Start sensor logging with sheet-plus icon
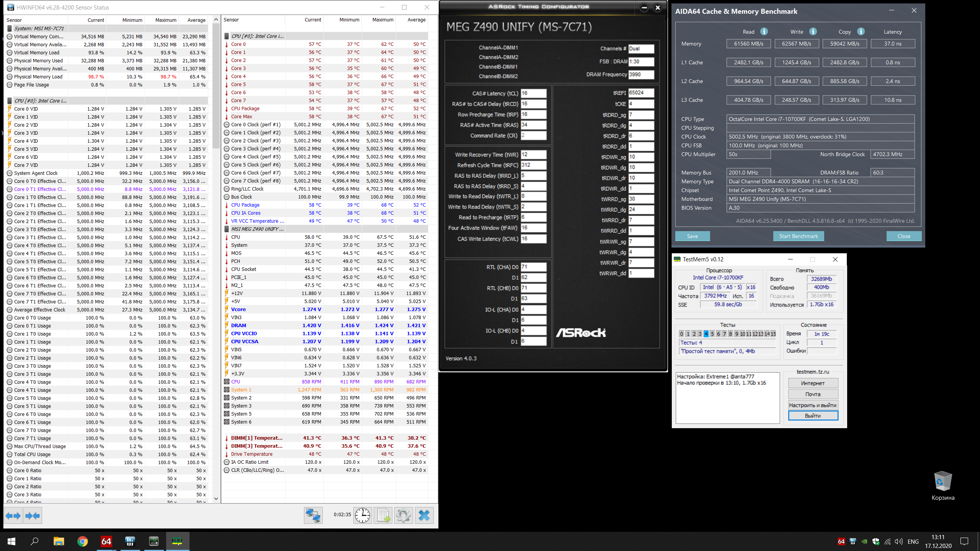Image resolution: width=980 pixels, height=551 pixels. tap(383, 515)
